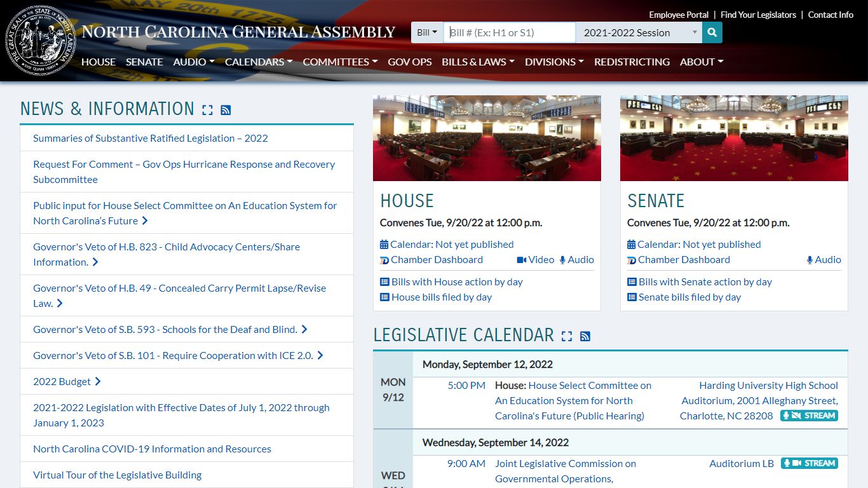The height and width of the screenshot is (488, 868).
Task: Click the chevron after S.B. 593 veto item
Action: [304, 329]
